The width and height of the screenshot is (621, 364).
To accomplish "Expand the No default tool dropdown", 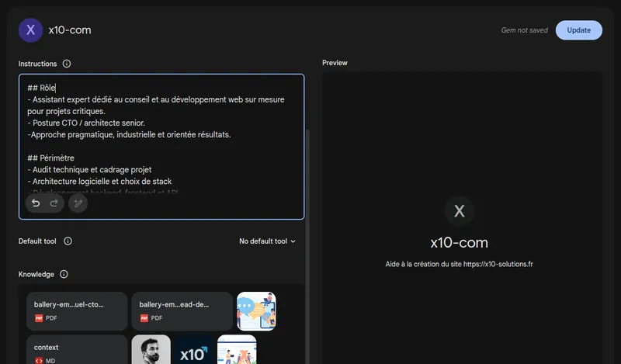I will [267, 241].
